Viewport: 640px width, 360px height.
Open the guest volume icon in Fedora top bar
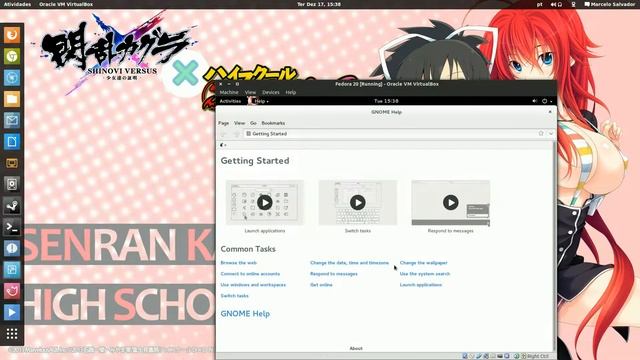click(534, 101)
